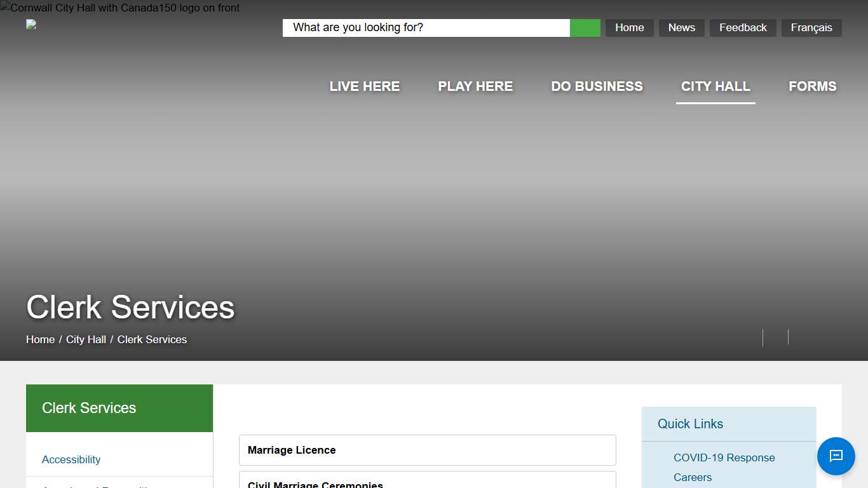Follow the City Hall breadcrumb link
Viewport: 868px width, 488px height.
tap(86, 339)
